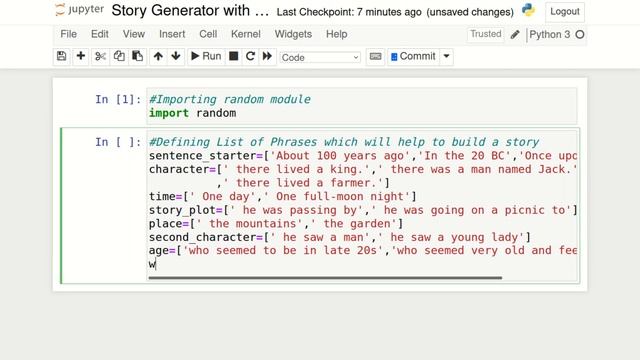Image resolution: width=640 pixels, height=360 pixels.
Task: Open the cell type Code dropdown
Action: coord(320,58)
